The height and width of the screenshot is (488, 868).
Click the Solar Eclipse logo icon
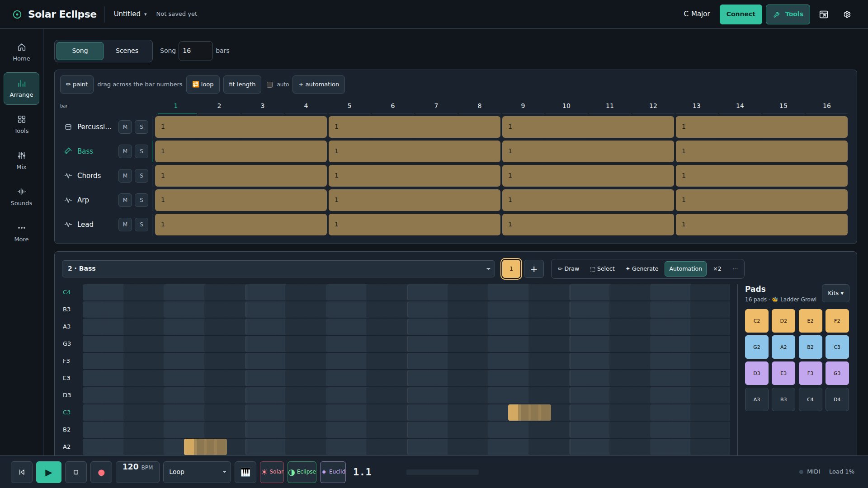pyautogui.click(x=17, y=14)
